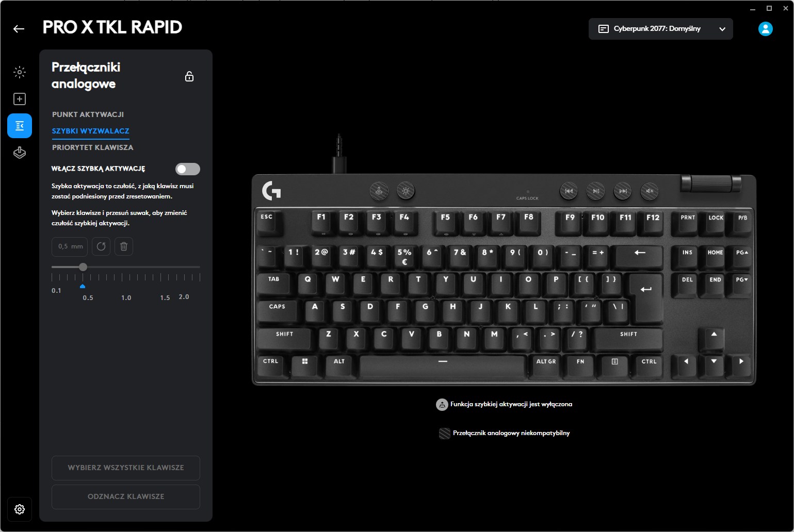This screenshot has width=794, height=532.
Task: Open the lighting settings sidebar icon
Action: tap(20, 72)
